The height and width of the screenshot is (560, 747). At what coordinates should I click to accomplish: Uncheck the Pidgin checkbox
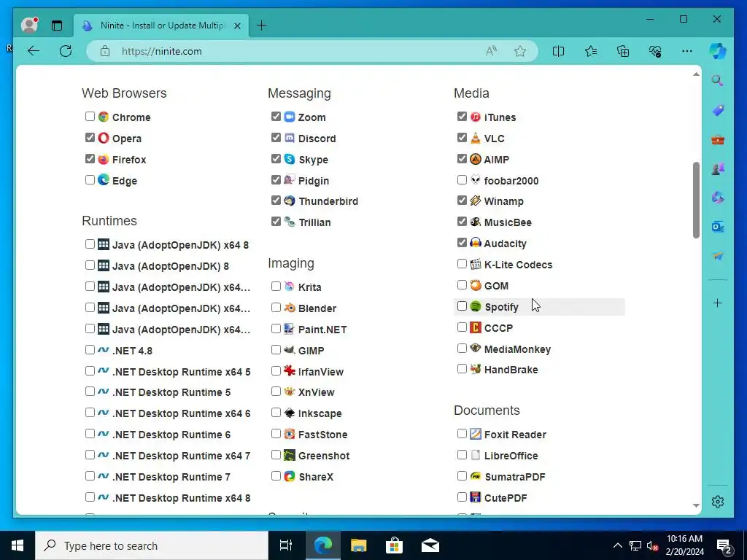click(276, 179)
